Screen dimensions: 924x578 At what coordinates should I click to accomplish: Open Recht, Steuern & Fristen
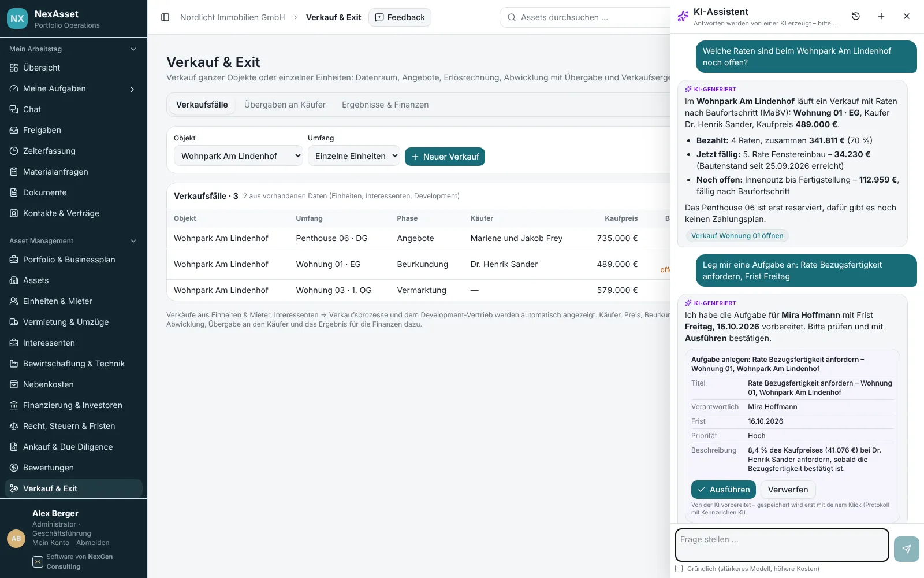[x=73, y=426]
